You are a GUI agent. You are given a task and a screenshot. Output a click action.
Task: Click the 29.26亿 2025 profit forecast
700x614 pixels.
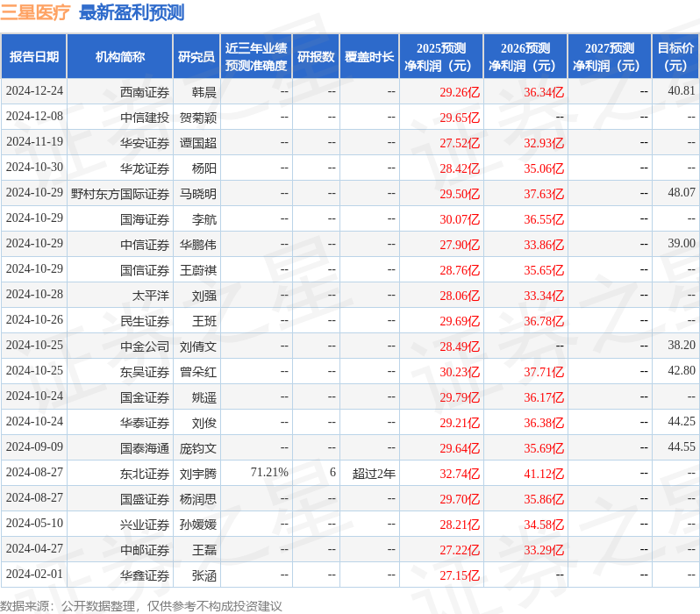pos(460,92)
